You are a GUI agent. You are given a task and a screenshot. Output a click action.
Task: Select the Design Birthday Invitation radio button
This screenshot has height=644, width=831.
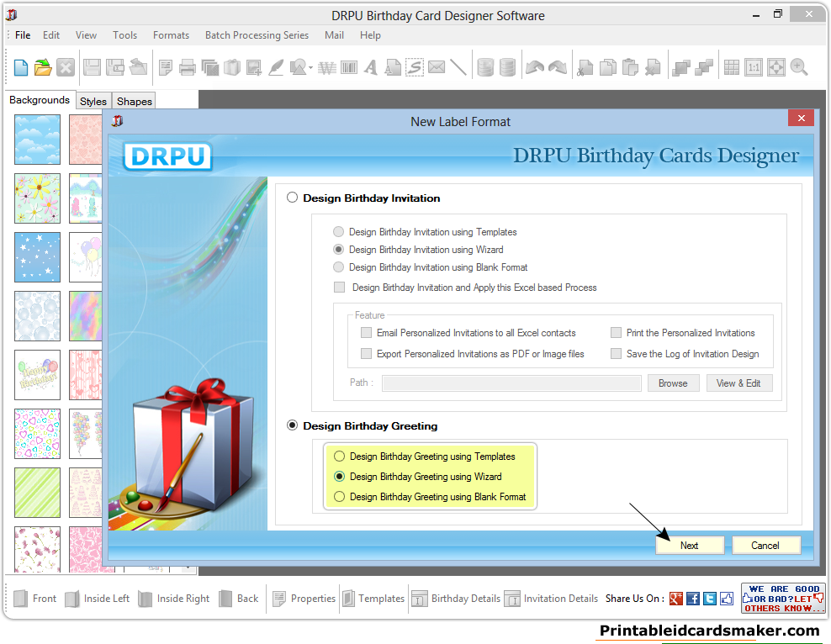coord(292,198)
